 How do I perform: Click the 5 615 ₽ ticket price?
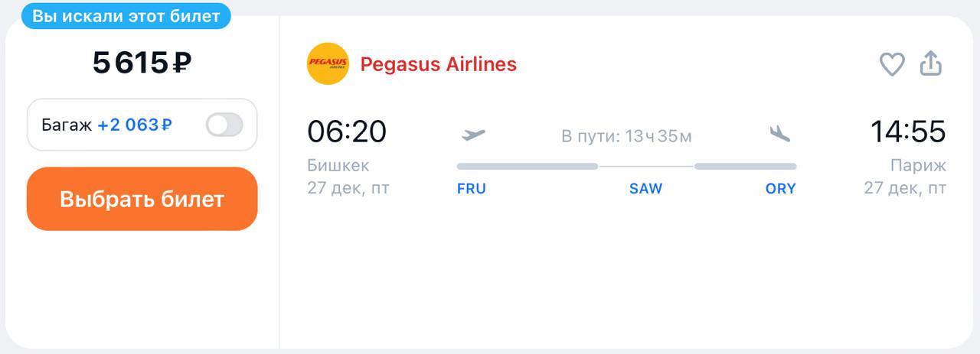click(x=142, y=63)
